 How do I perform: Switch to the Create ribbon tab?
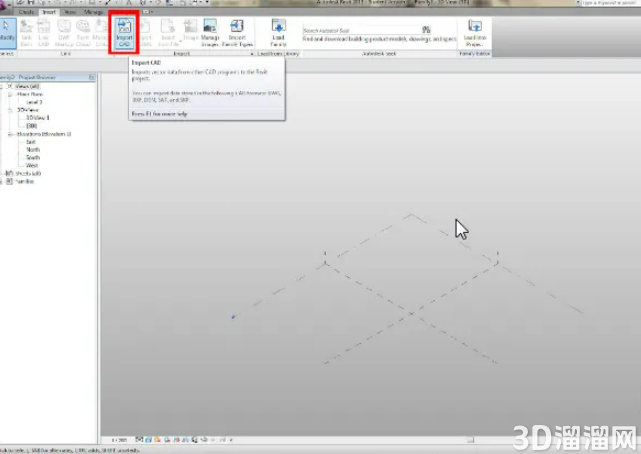click(x=26, y=12)
